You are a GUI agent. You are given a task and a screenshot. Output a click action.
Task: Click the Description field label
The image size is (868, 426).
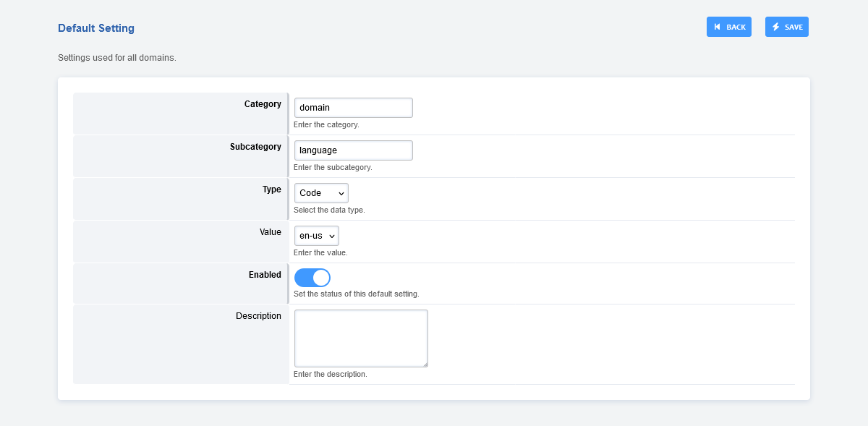pyautogui.click(x=258, y=316)
